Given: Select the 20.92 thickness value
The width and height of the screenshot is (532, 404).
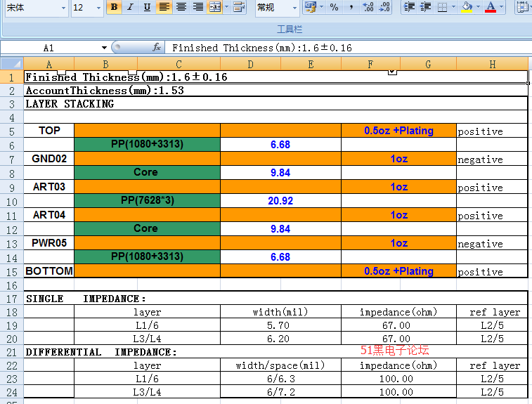Looking at the screenshot, I should pos(280,200).
